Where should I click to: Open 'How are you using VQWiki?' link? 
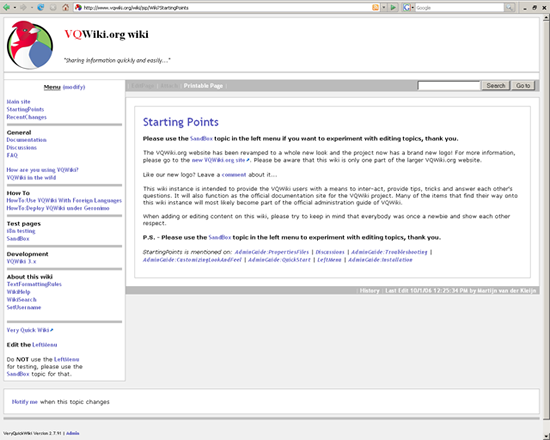point(42,170)
